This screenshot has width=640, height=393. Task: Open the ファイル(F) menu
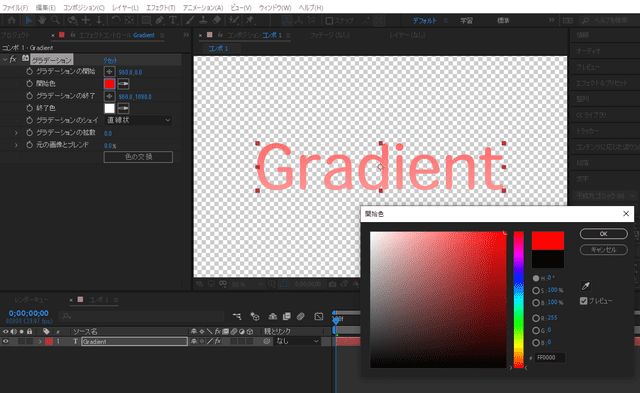tap(15, 7)
